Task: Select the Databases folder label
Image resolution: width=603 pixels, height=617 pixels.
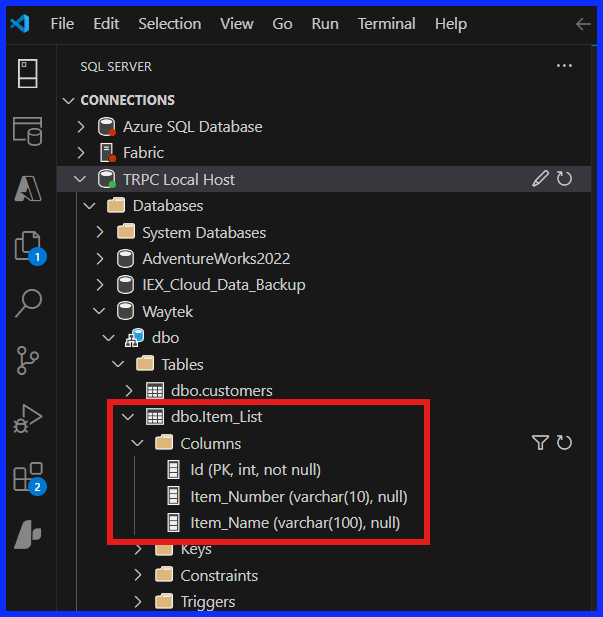Action: tap(168, 206)
